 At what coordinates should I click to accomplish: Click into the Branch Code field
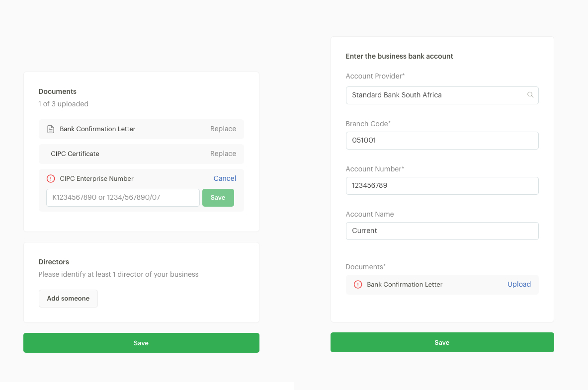(442, 141)
